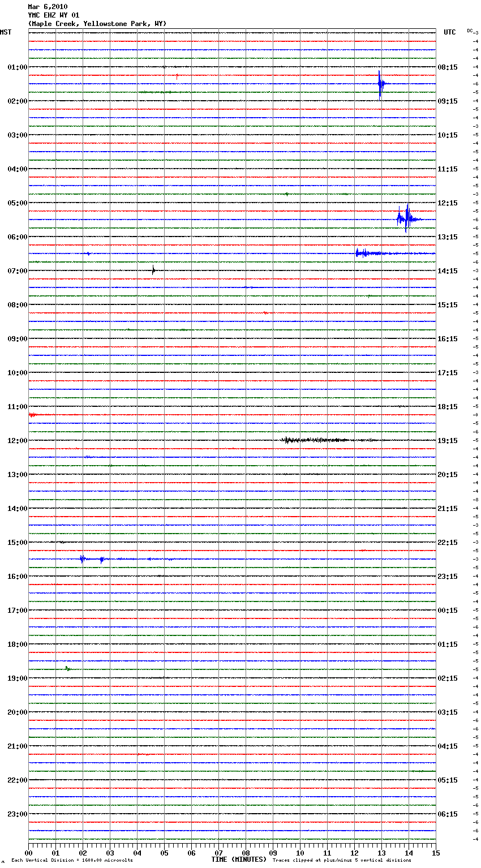Select the 18:00 MST time label

tap(18, 644)
